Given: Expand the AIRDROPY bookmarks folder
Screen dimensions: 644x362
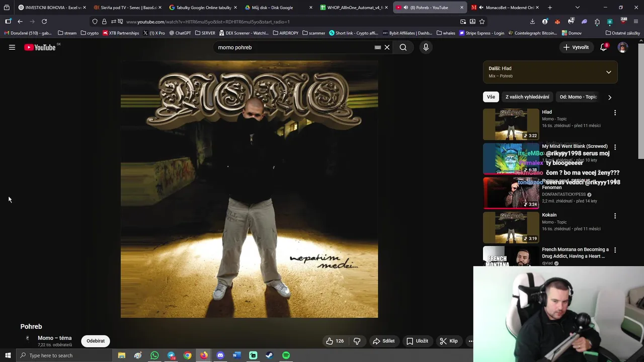Looking at the screenshot, I should (x=285, y=33).
